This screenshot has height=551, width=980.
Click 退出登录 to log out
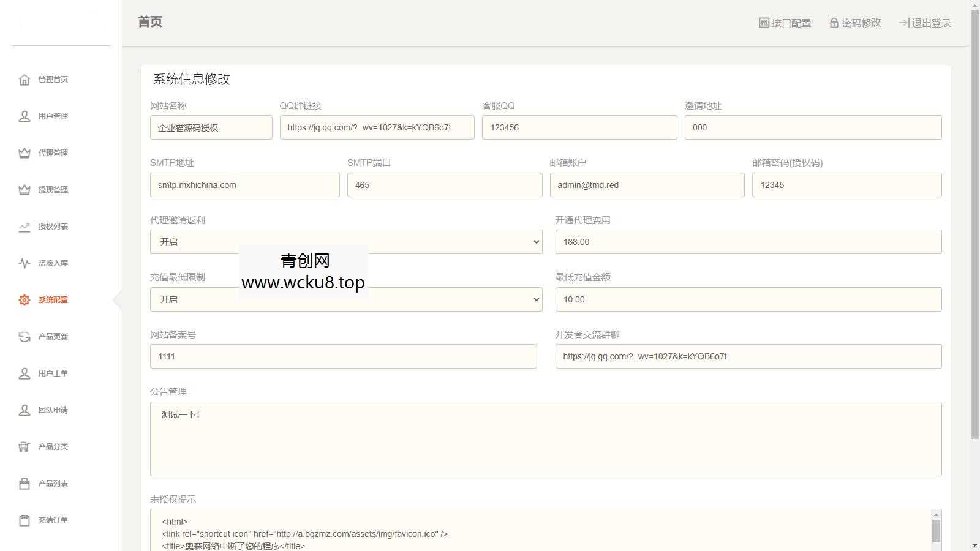coord(925,23)
